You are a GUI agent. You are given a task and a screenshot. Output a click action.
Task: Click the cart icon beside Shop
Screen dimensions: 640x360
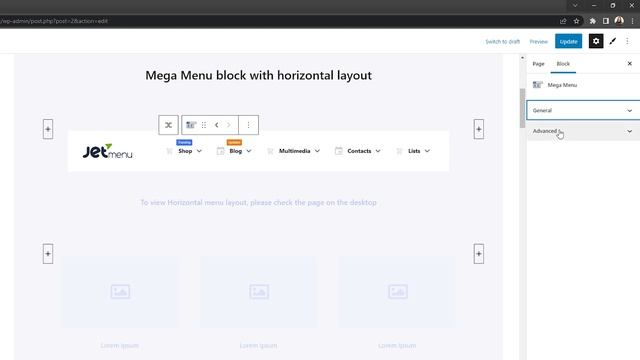pyautogui.click(x=169, y=151)
